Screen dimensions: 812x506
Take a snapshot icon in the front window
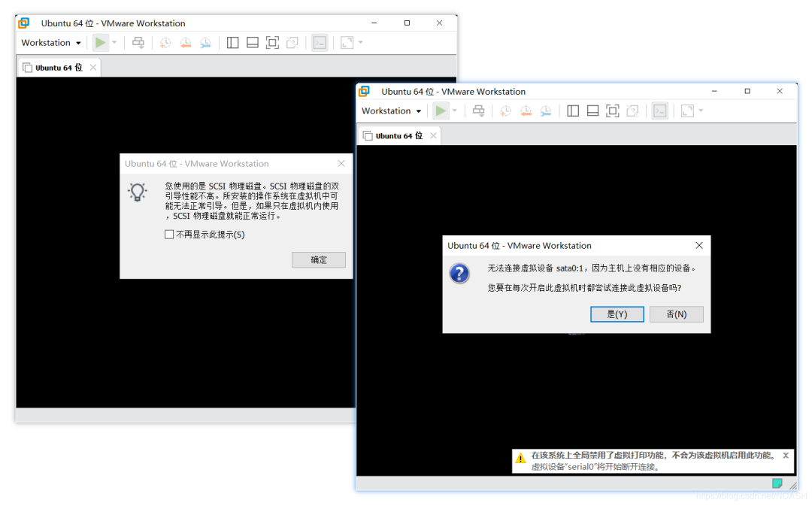505,111
